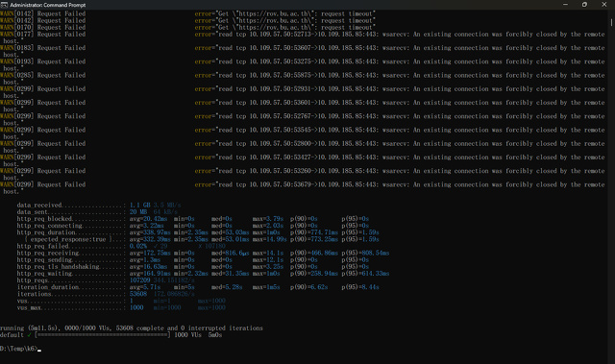Image resolution: width=615 pixels, height=364 pixels.
Task: Open the Command Prompt system menu icon
Action: coord(4,5)
